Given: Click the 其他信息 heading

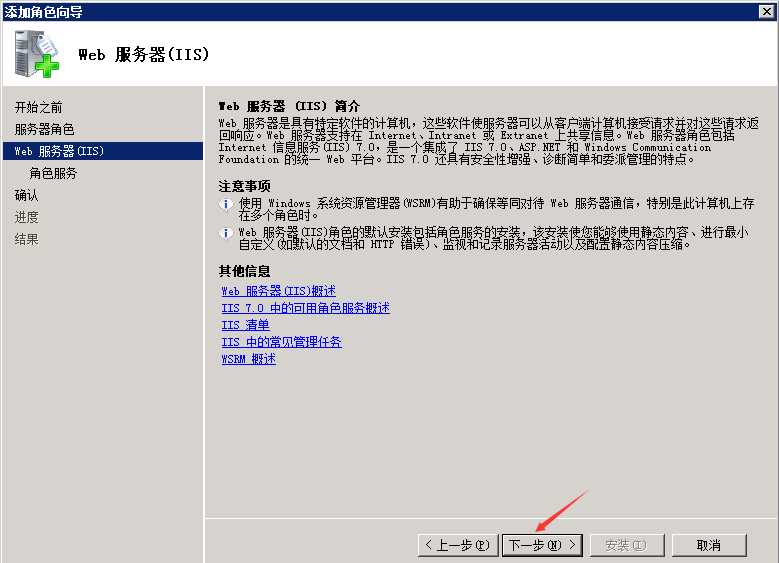Looking at the screenshot, I should coord(244,271).
